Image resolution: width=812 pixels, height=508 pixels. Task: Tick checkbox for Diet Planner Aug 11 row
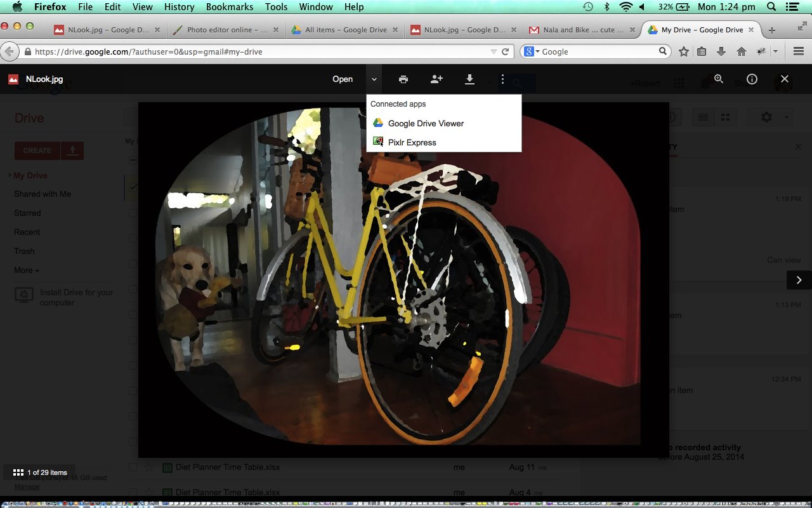tap(133, 467)
